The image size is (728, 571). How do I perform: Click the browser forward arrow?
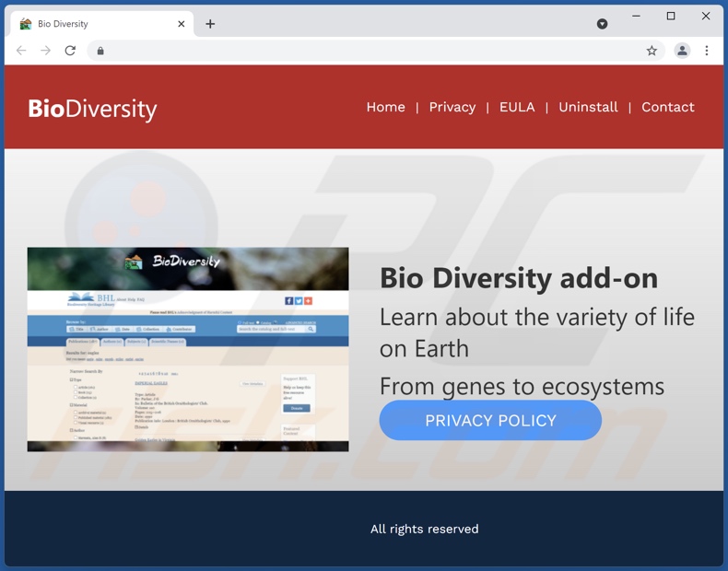45,51
